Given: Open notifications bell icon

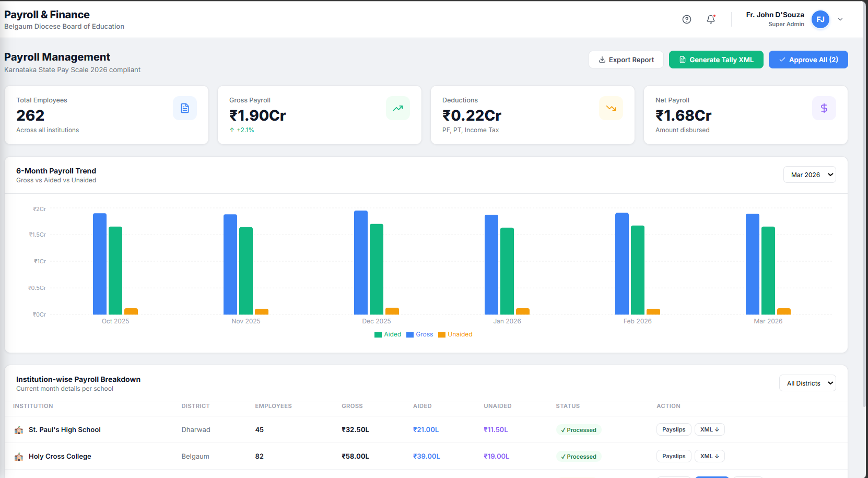Looking at the screenshot, I should tap(711, 19).
